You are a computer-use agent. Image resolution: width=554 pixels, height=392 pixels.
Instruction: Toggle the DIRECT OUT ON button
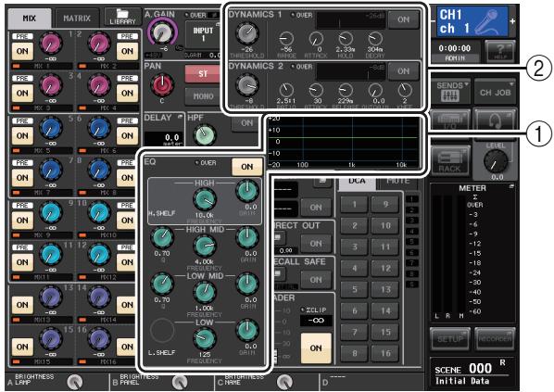click(316, 243)
